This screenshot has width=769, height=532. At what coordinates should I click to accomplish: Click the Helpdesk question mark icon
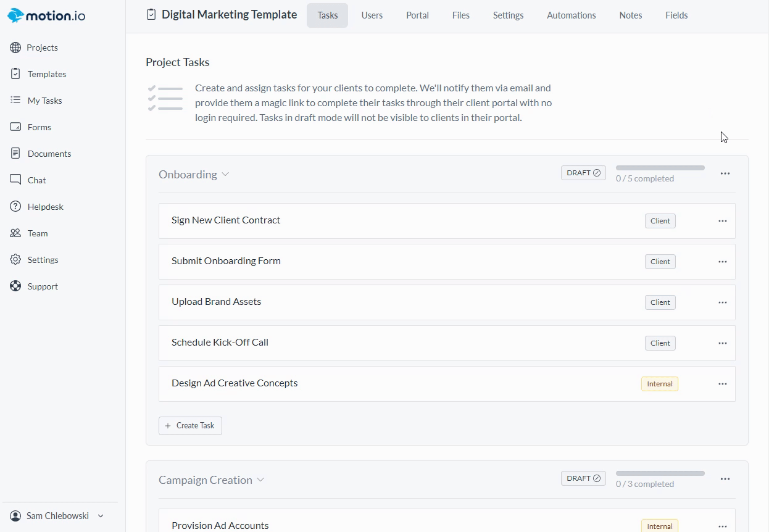pyautogui.click(x=15, y=207)
